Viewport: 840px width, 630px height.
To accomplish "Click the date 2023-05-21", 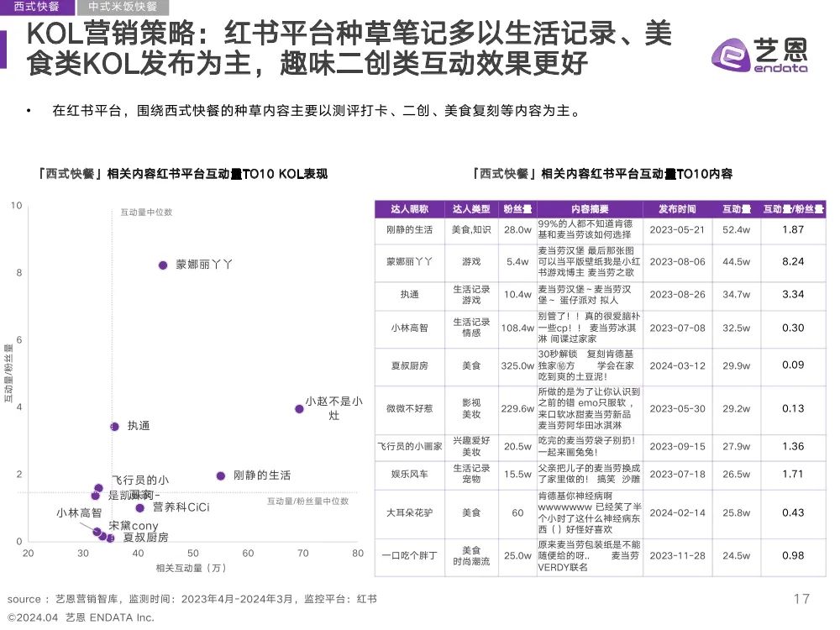I will point(678,230).
